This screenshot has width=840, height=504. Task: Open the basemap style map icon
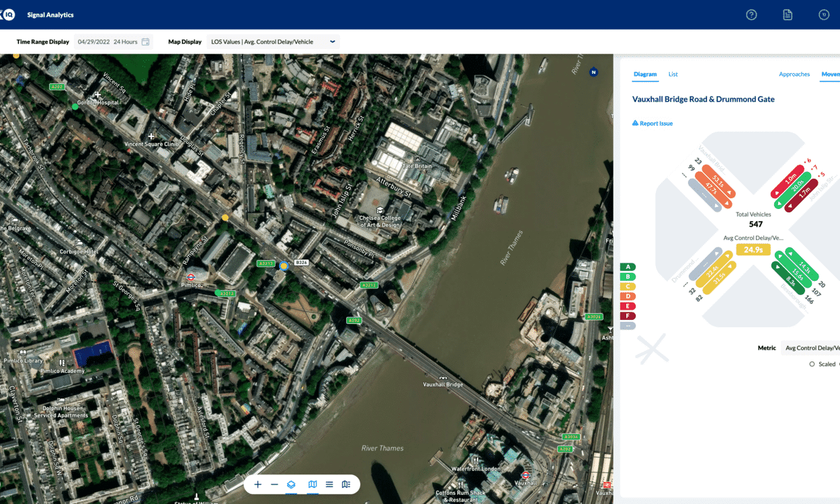tap(312, 484)
